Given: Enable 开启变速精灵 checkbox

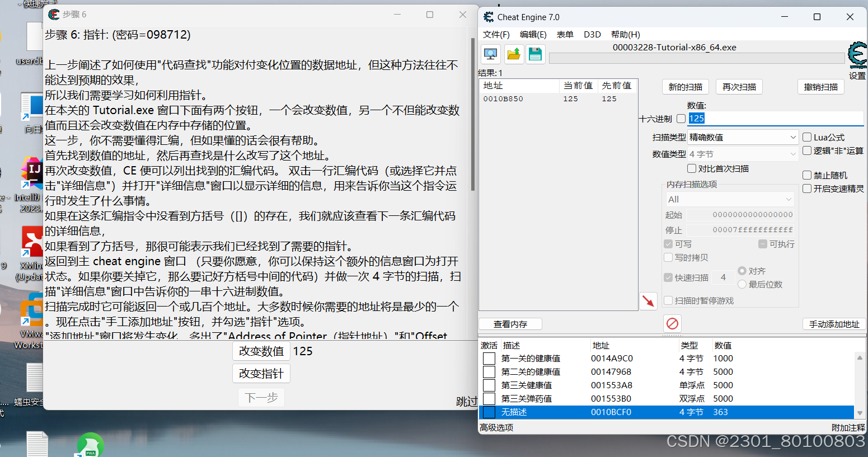Looking at the screenshot, I should pos(807,189).
